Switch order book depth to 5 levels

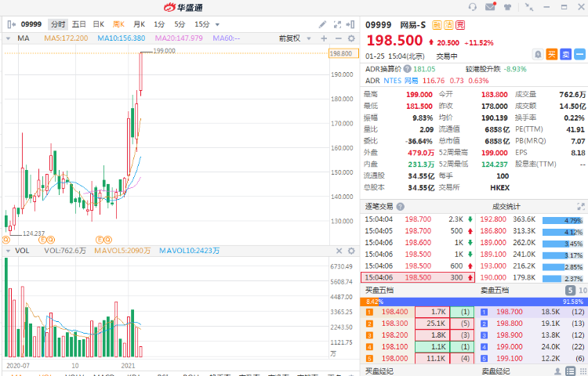coord(570,291)
